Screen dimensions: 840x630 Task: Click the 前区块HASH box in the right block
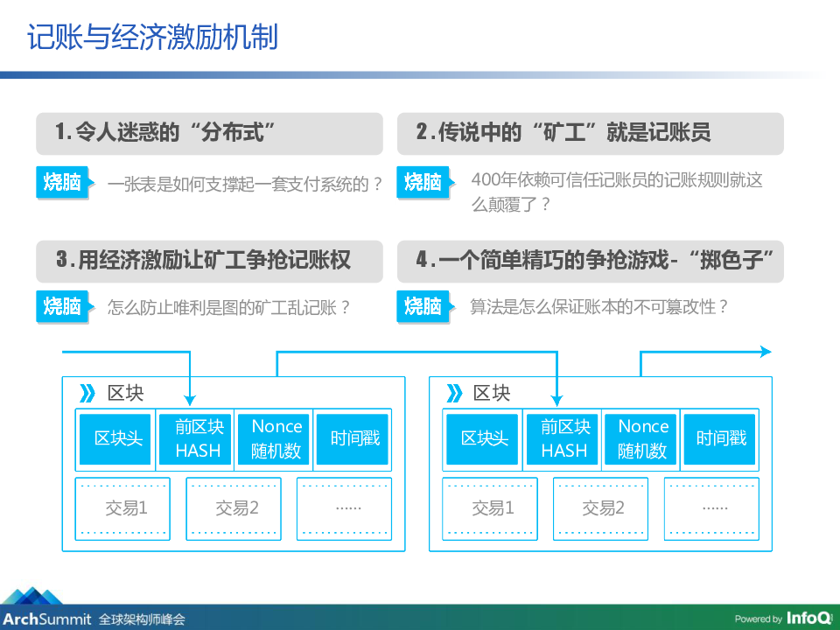pos(564,438)
